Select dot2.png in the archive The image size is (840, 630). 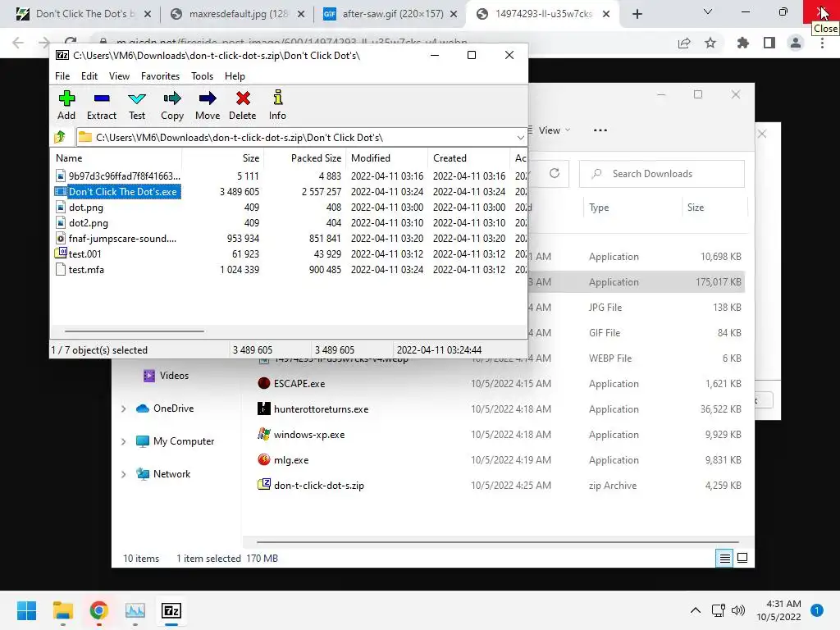click(89, 223)
